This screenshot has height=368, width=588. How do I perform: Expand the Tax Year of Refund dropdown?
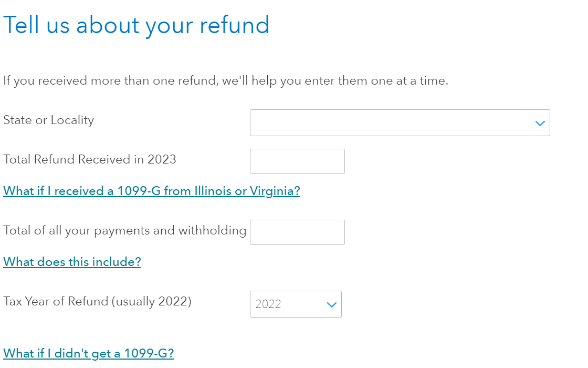pos(295,304)
